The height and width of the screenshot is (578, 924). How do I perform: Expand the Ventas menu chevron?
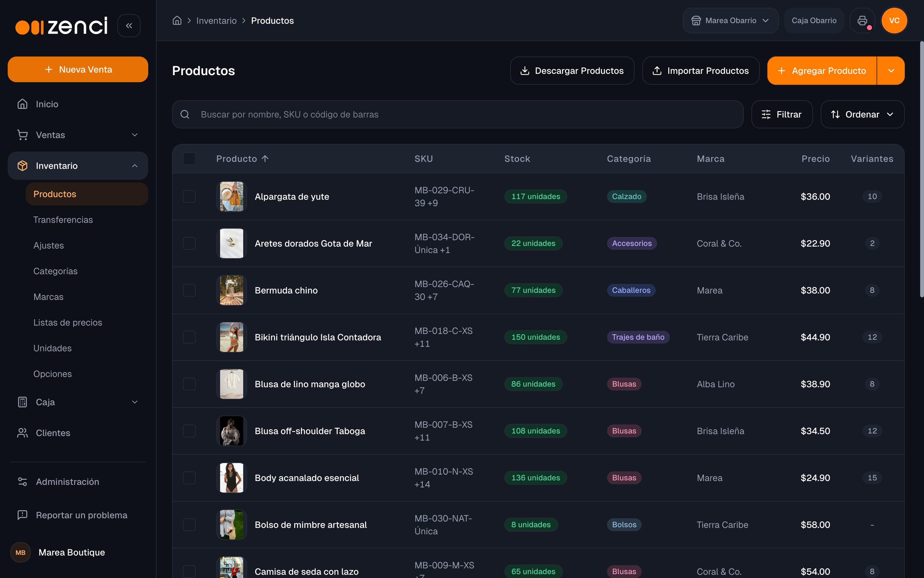(x=134, y=135)
